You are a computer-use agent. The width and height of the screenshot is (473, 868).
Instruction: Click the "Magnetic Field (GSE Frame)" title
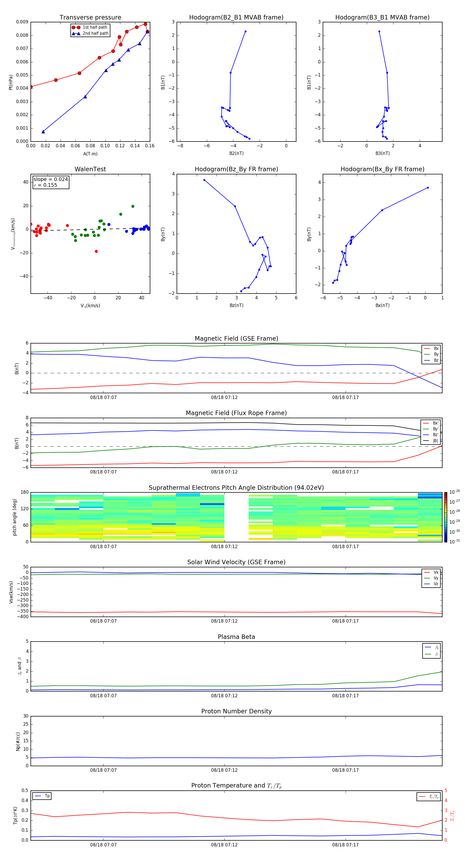pos(236,339)
